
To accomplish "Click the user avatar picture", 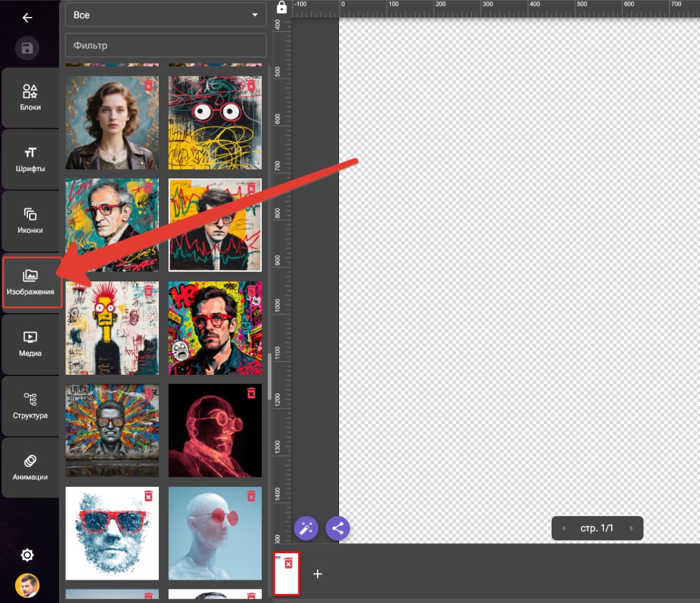I will click(x=27, y=585).
